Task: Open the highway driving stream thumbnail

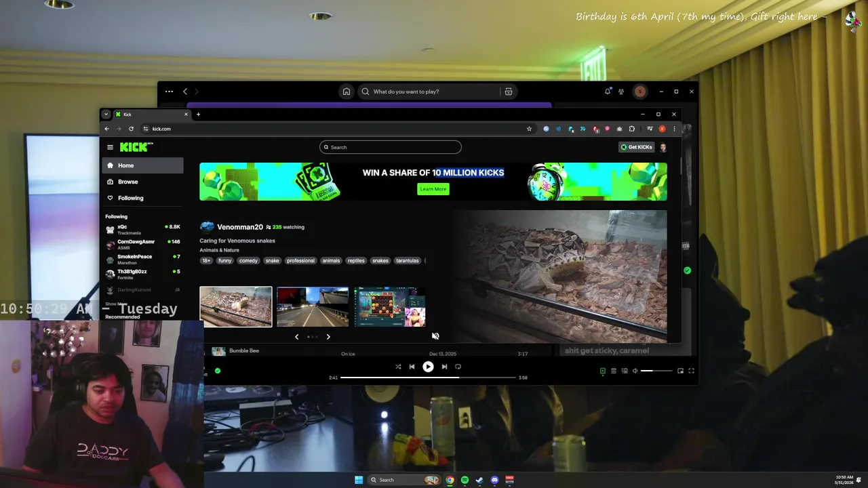Action: [313, 307]
